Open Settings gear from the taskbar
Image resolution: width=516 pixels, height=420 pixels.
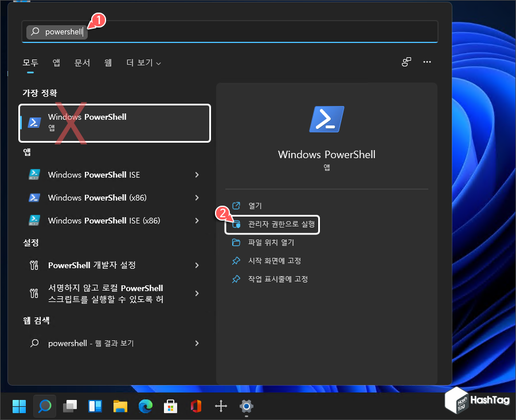tap(246, 406)
